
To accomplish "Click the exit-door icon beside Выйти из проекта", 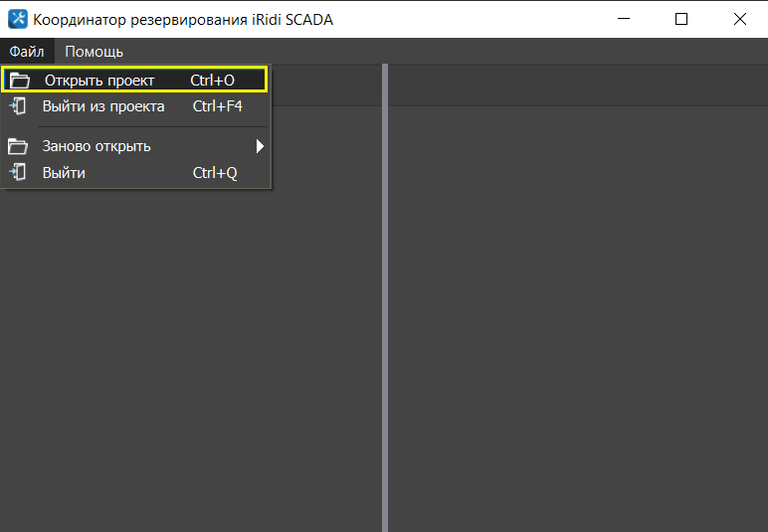I will pyautogui.click(x=18, y=106).
